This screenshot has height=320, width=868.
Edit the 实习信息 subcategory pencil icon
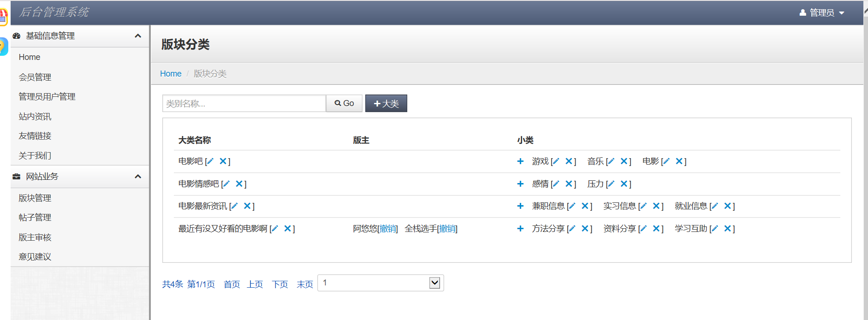click(x=643, y=206)
